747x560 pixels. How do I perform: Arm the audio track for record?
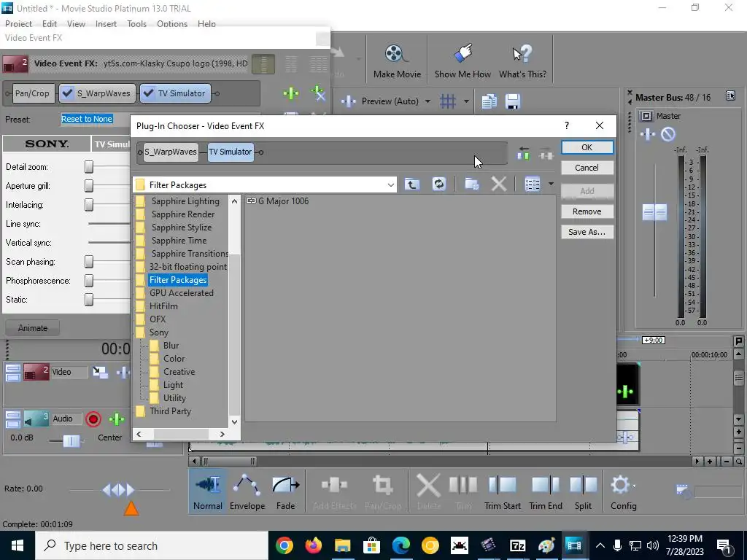93,419
